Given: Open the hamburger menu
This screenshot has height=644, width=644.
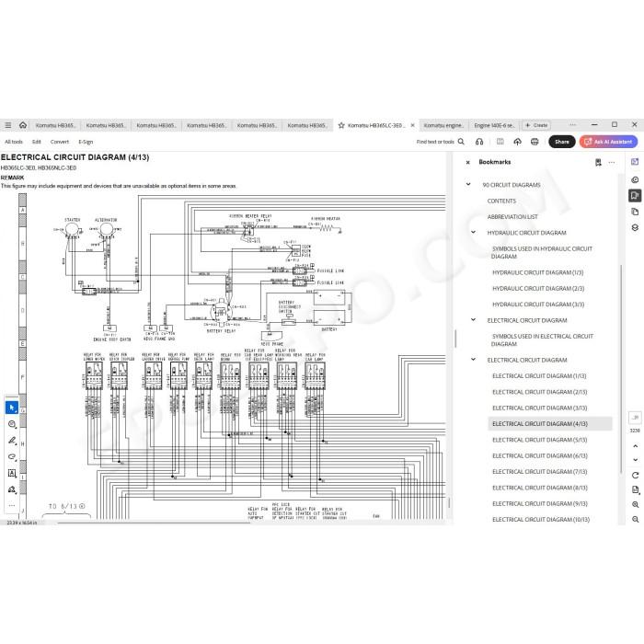Looking at the screenshot, I should [x=7, y=125].
